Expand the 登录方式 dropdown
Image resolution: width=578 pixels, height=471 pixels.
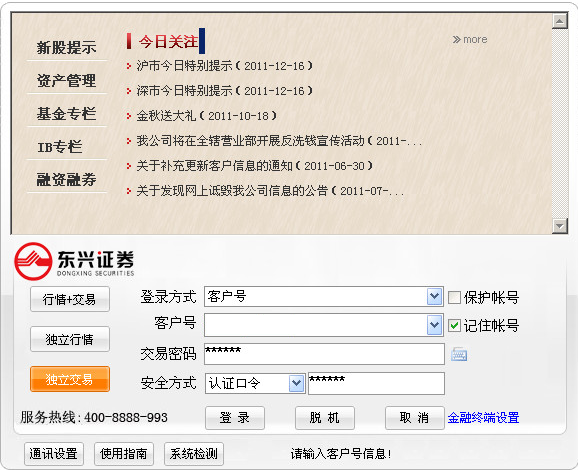[x=435, y=296]
